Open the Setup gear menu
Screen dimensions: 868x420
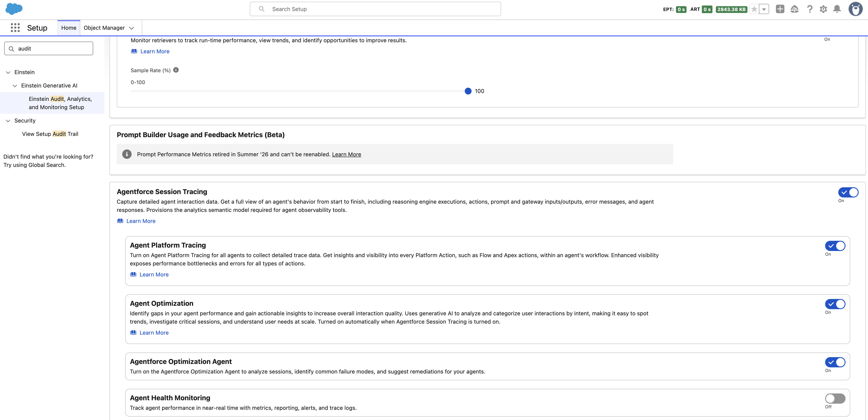[823, 9]
